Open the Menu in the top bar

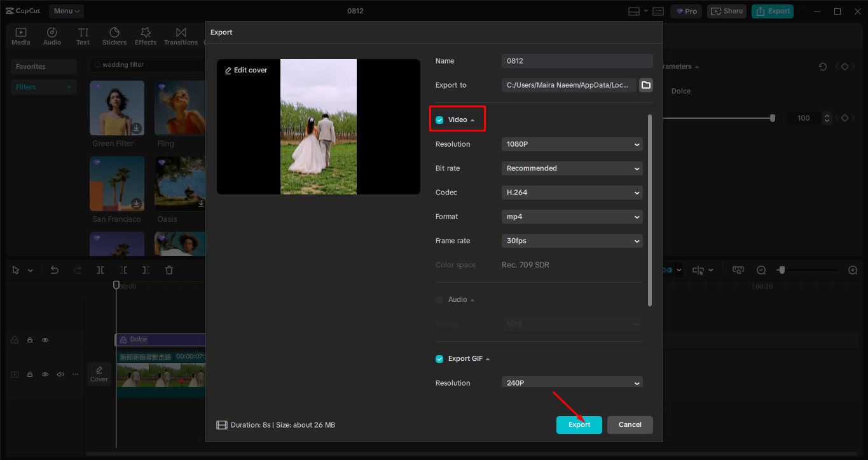click(65, 11)
